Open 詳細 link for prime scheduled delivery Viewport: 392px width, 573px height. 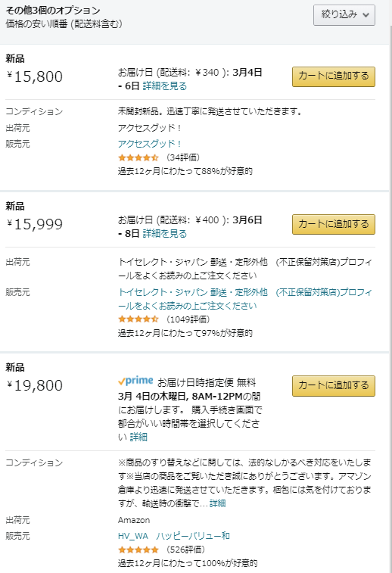(x=138, y=437)
